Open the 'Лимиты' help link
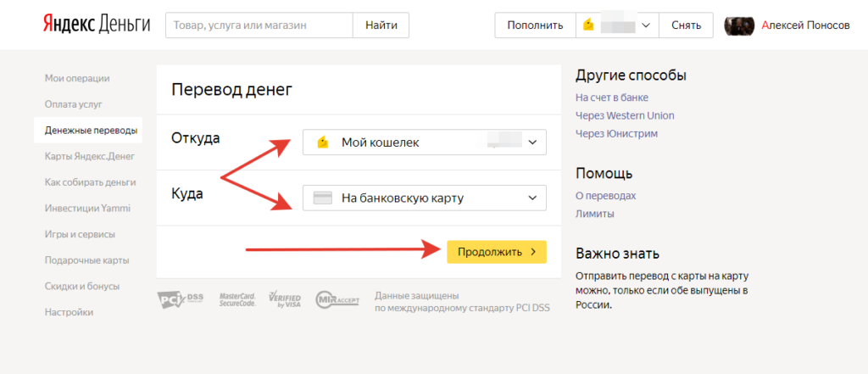This screenshot has height=374, width=868. pos(595,214)
